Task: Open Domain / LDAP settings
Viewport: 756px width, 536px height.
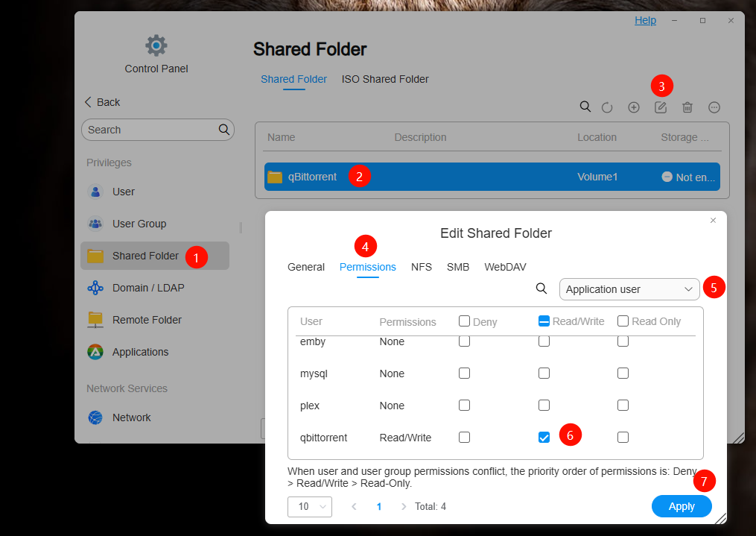Action: point(155,288)
